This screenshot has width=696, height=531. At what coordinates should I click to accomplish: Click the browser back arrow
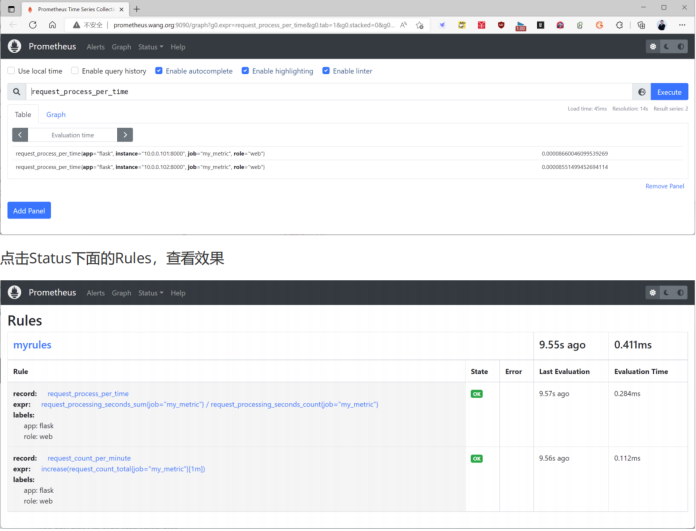(x=13, y=25)
